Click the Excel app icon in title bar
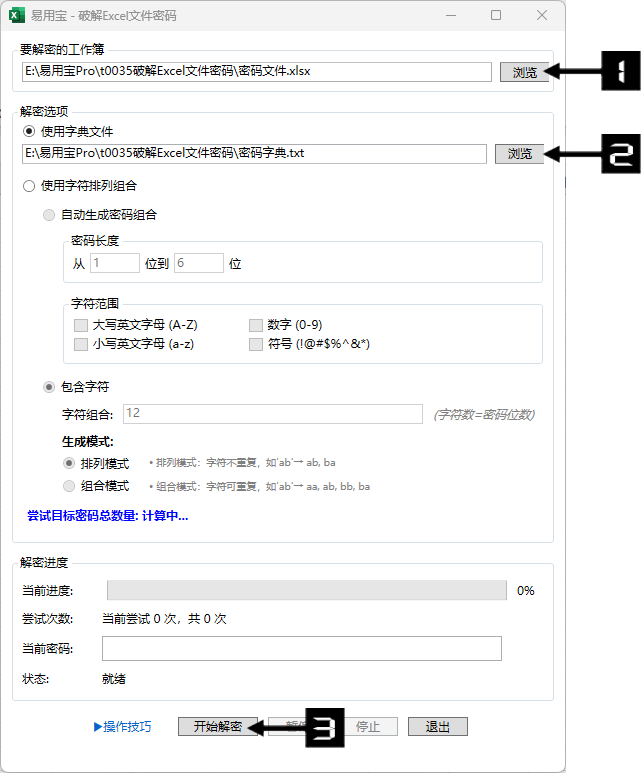The height and width of the screenshot is (773, 642). [16, 15]
